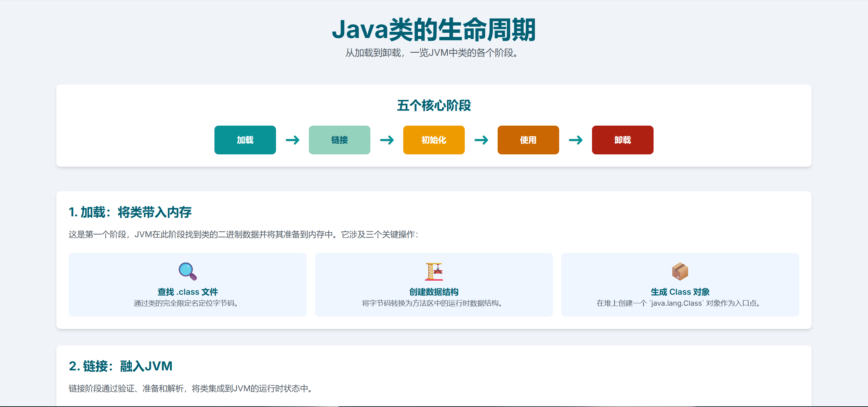Click the java.lang.Class description text

[680, 303]
